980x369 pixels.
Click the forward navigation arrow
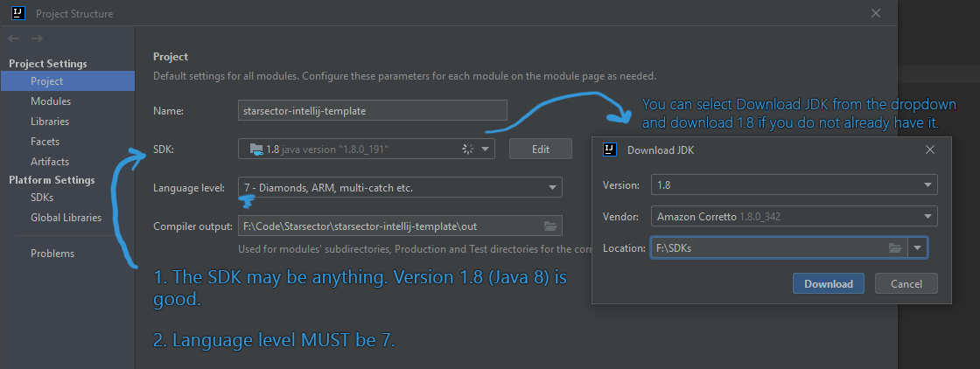pos(37,38)
